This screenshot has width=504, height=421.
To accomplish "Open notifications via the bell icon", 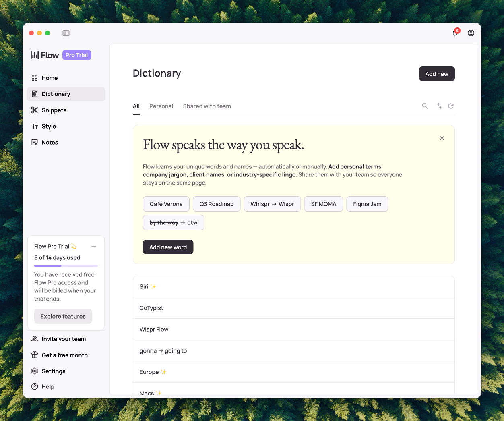I will 454,33.
